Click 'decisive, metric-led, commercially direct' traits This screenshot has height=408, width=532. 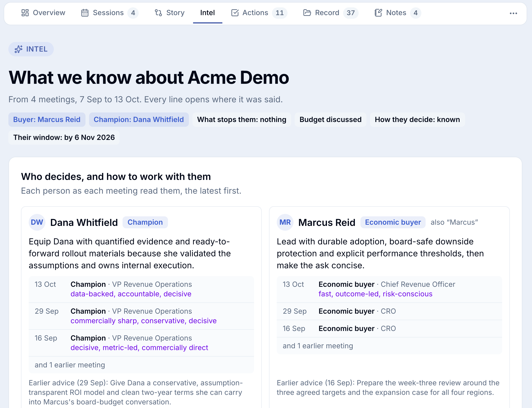[x=139, y=347]
